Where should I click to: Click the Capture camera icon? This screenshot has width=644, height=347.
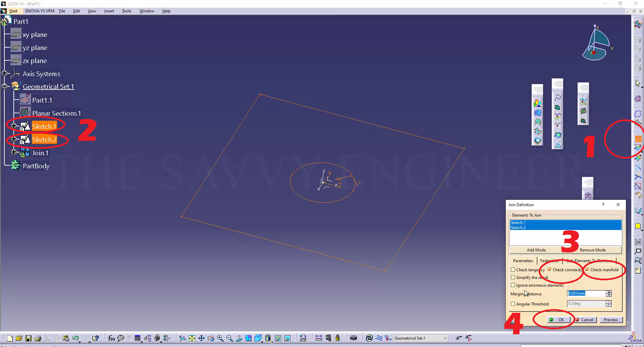[354, 338]
